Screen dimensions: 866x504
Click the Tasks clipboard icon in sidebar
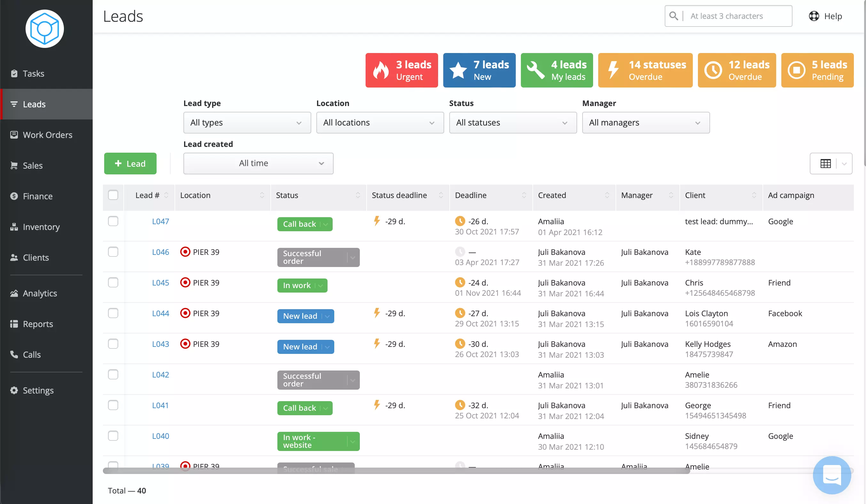tap(14, 73)
